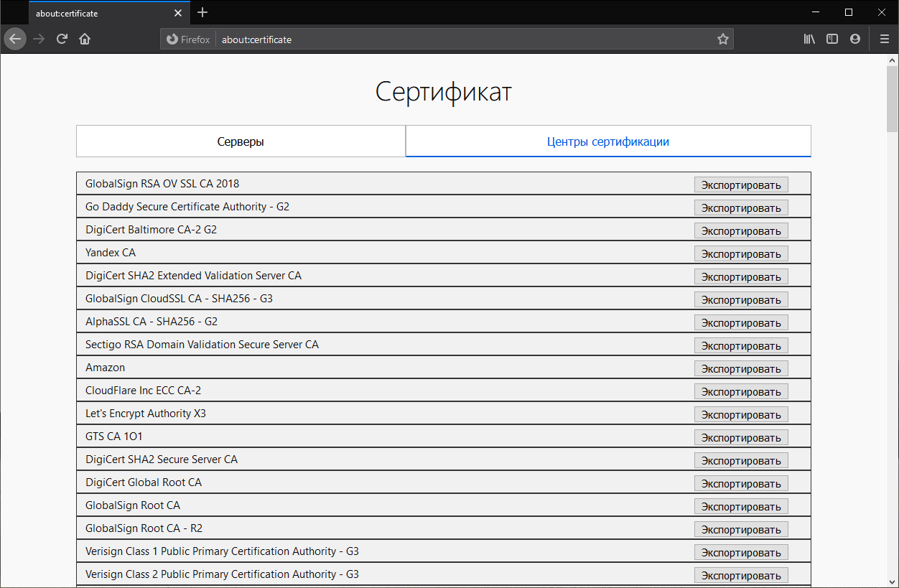Viewport: 899px width, 588px height.
Task: Click 'CloudFlare Inc ECC CA-2' text
Action: 143,391
